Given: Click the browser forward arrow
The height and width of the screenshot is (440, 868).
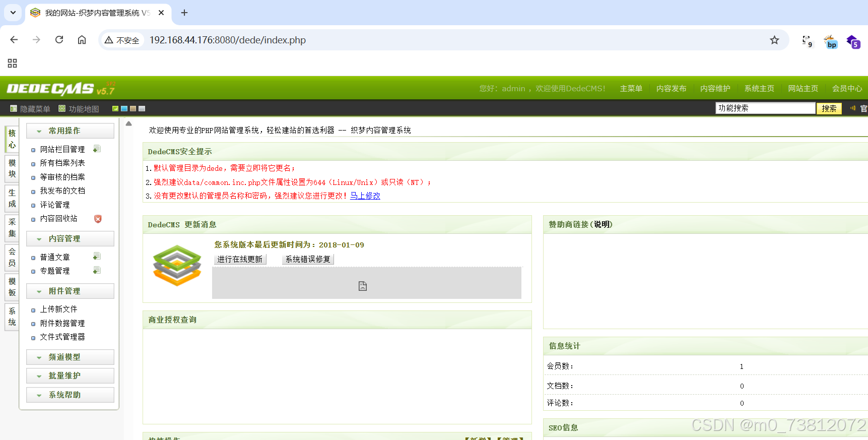Looking at the screenshot, I should coord(36,40).
